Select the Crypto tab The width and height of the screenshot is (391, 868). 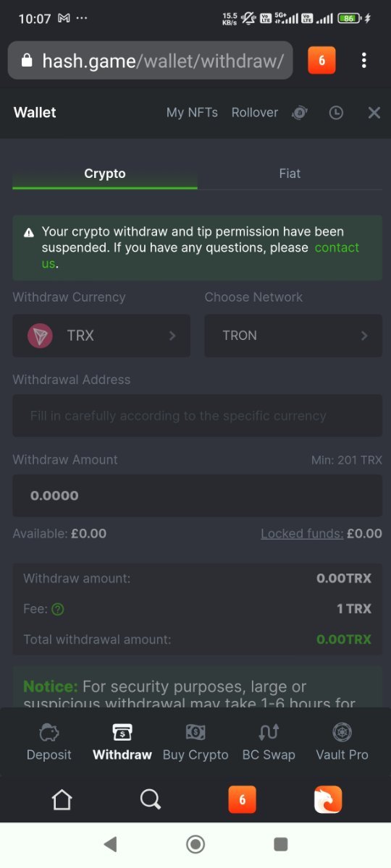[105, 174]
